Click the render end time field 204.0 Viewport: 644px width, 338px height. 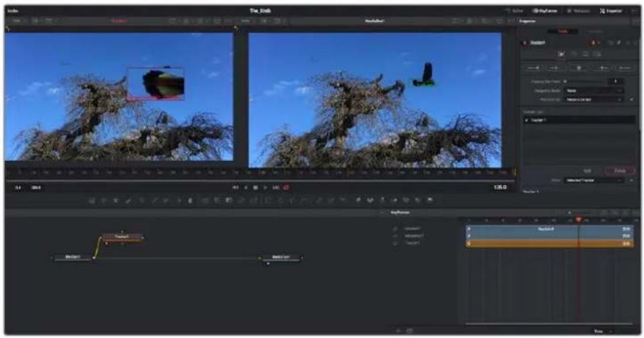pos(36,188)
